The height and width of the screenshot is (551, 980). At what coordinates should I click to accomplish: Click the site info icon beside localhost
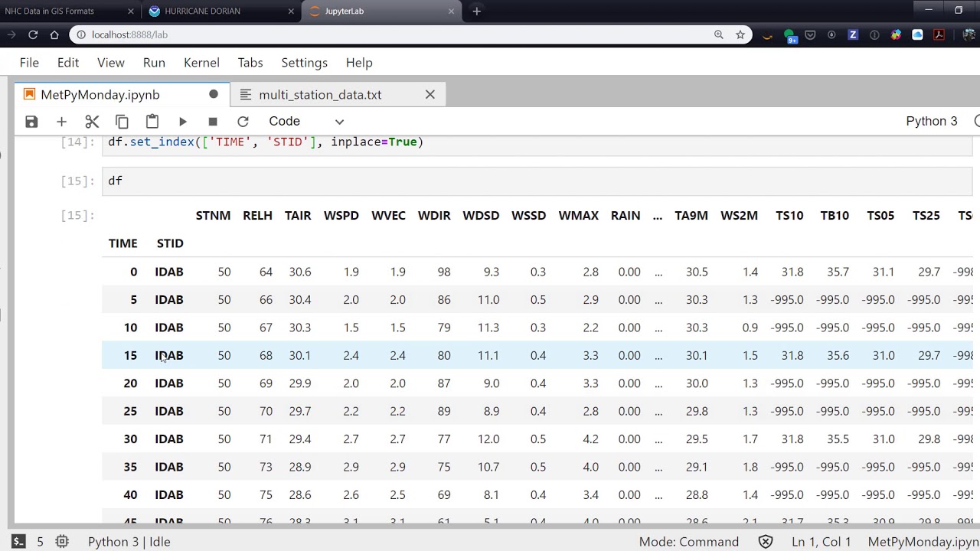point(81,34)
